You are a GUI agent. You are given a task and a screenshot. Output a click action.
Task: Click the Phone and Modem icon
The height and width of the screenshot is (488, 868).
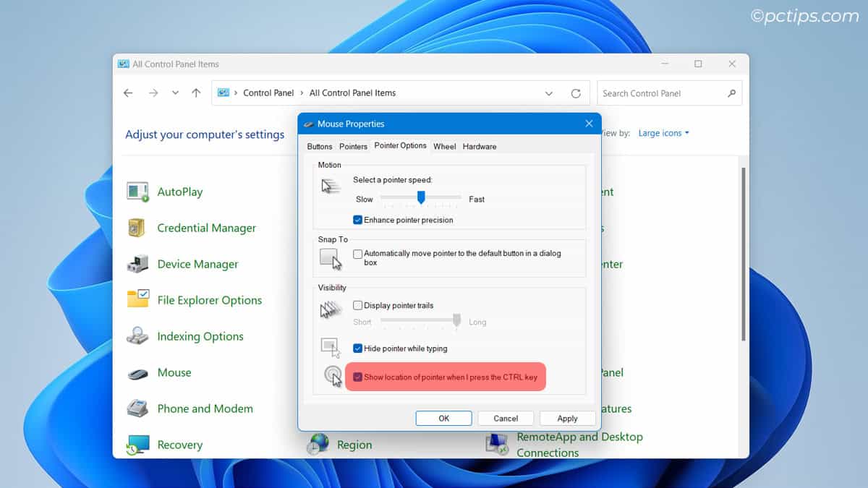point(137,408)
